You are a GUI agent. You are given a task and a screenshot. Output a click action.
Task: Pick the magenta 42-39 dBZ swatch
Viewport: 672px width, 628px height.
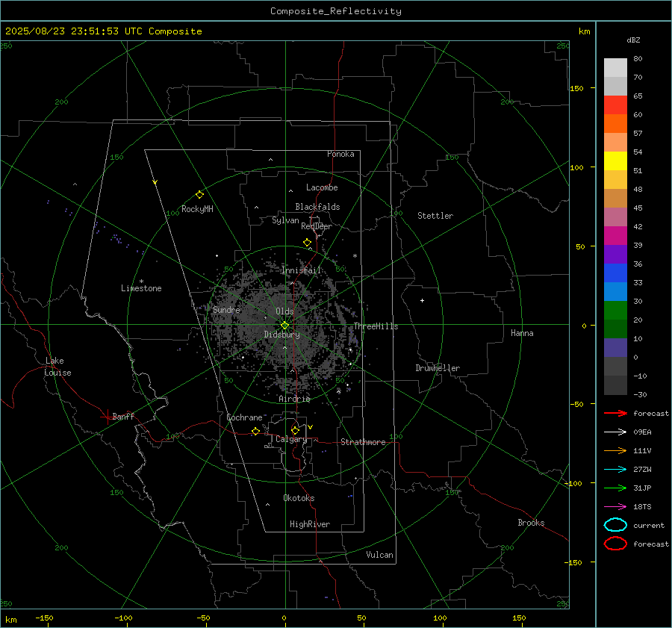[x=615, y=236]
